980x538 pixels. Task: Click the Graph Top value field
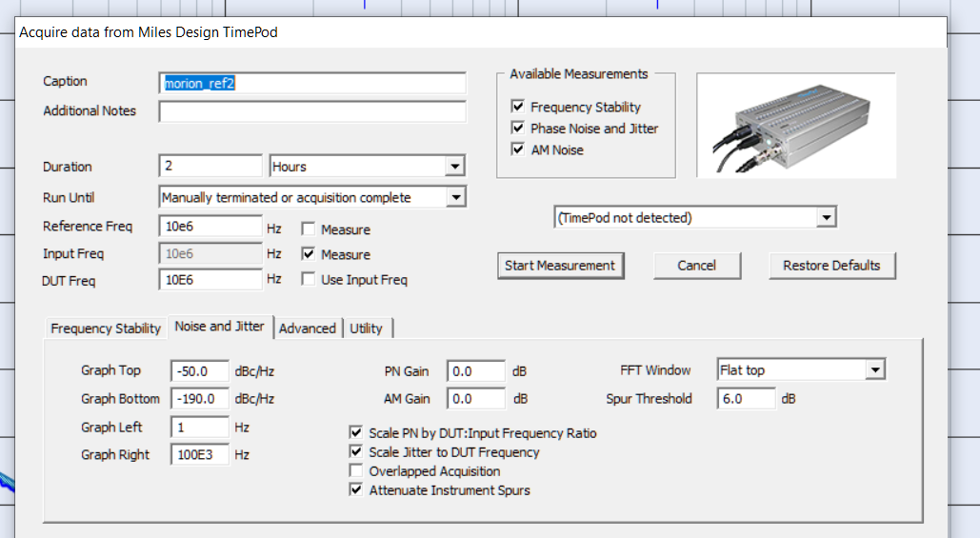(200, 371)
